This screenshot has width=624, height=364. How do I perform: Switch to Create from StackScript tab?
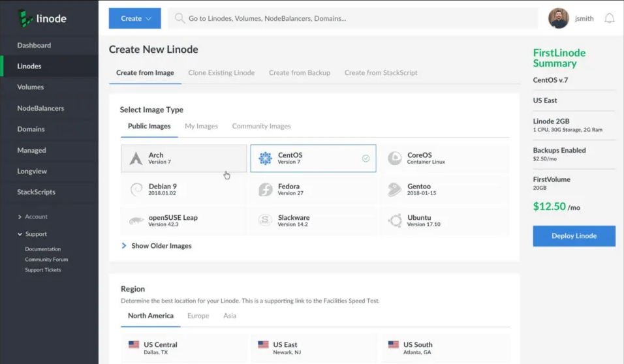(x=381, y=73)
